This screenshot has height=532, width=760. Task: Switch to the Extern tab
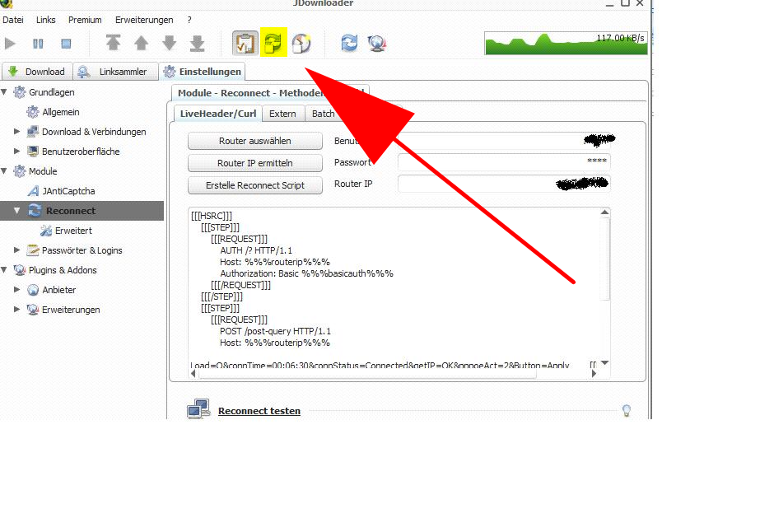[282, 114]
